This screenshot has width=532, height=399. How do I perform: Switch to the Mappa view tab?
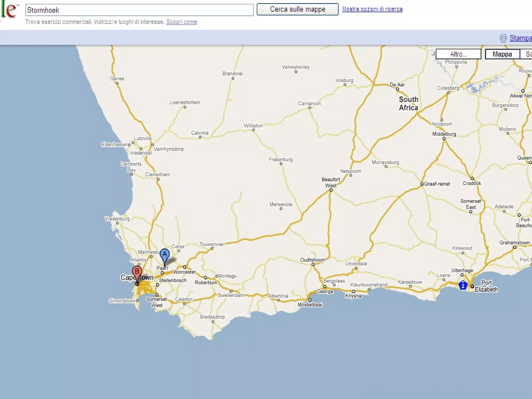point(502,54)
